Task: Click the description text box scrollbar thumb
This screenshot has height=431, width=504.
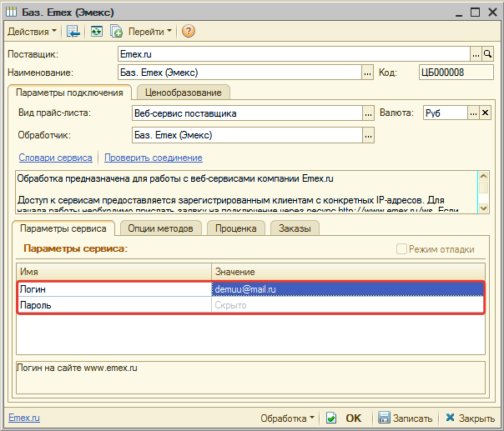Action: pyautogui.click(x=483, y=188)
